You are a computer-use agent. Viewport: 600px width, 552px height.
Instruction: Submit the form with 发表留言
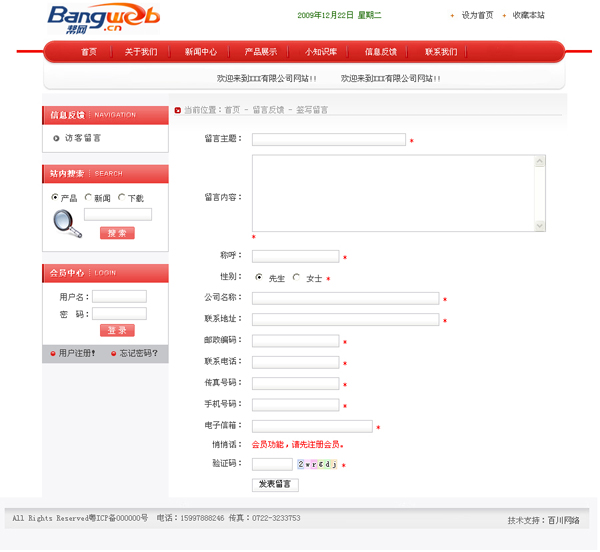pyautogui.click(x=275, y=485)
